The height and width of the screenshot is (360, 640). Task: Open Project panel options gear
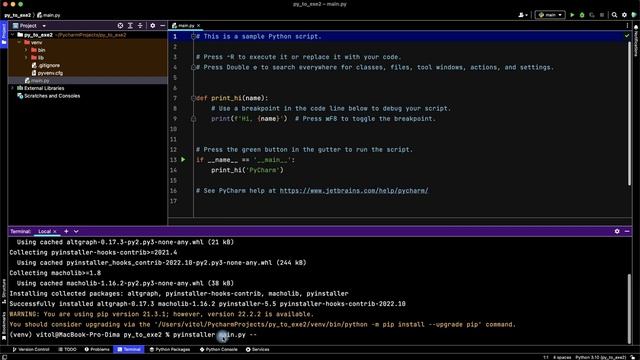coord(153,26)
